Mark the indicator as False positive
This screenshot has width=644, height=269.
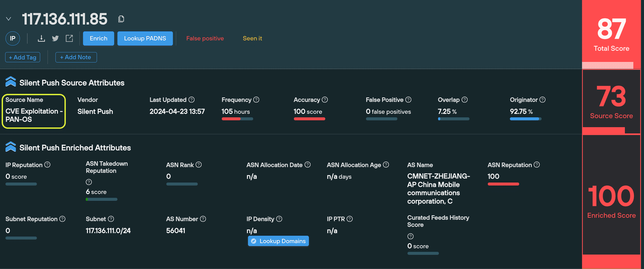click(x=205, y=38)
